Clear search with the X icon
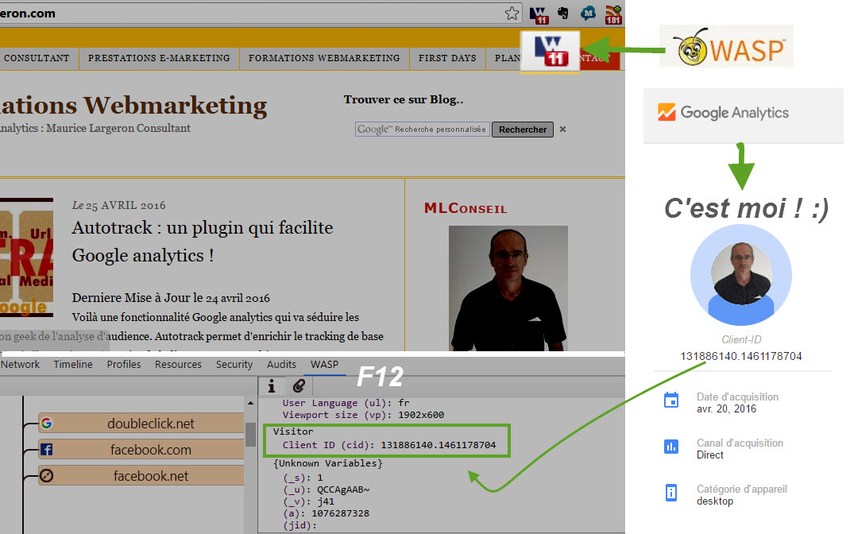This screenshot has width=850, height=534. point(563,129)
